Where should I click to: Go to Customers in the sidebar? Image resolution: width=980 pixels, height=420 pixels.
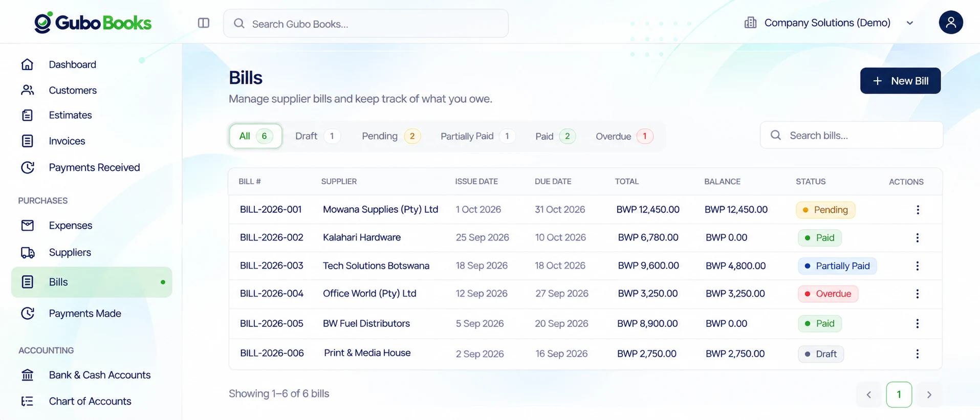tap(73, 90)
